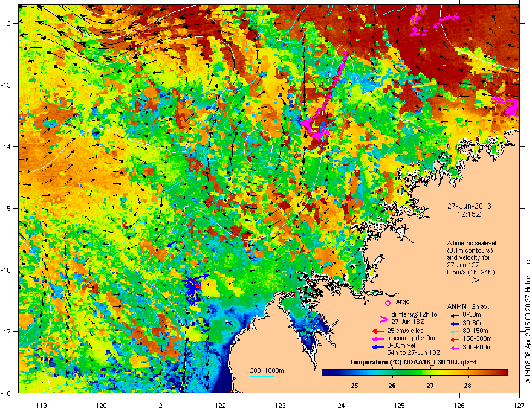Click the 0-83m vel label
532x411 pixels.
coord(401,346)
